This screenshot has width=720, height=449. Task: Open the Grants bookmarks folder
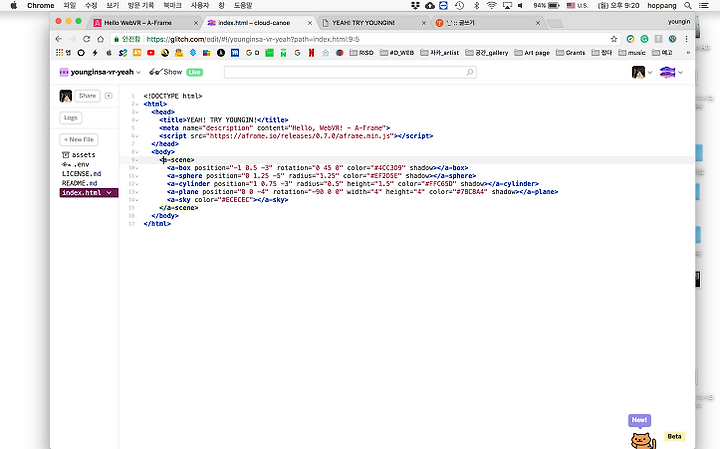click(x=571, y=53)
